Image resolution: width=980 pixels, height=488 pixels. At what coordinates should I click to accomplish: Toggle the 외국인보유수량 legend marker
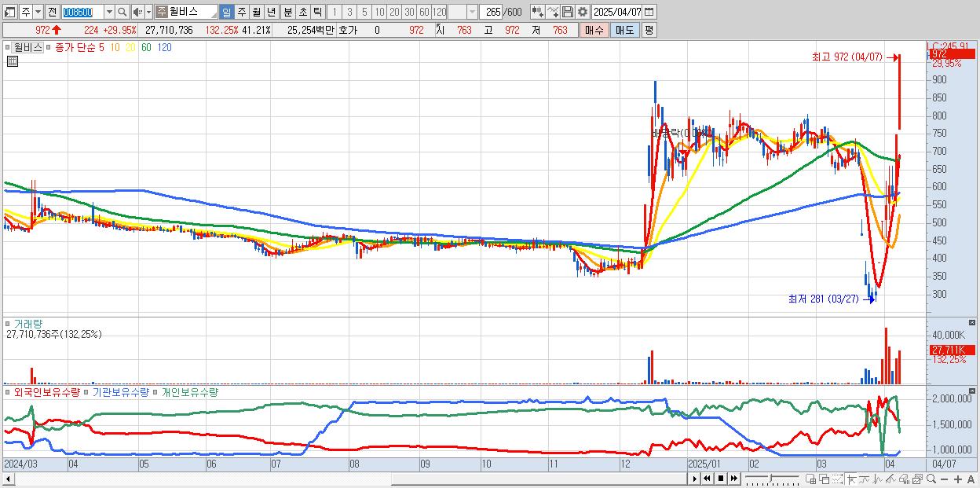[8, 391]
